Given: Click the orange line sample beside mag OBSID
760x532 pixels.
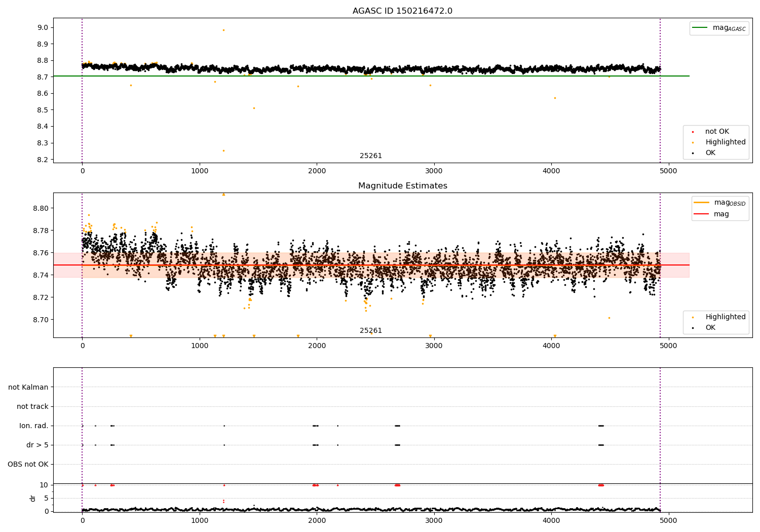Looking at the screenshot, I should coord(702,203).
